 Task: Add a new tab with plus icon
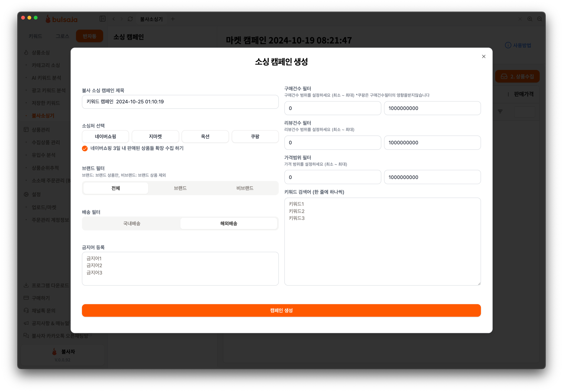click(173, 19)
